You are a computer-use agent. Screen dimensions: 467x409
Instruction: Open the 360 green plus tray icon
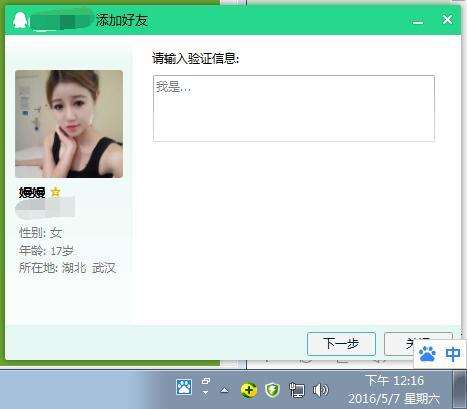[x=249, y=390]
